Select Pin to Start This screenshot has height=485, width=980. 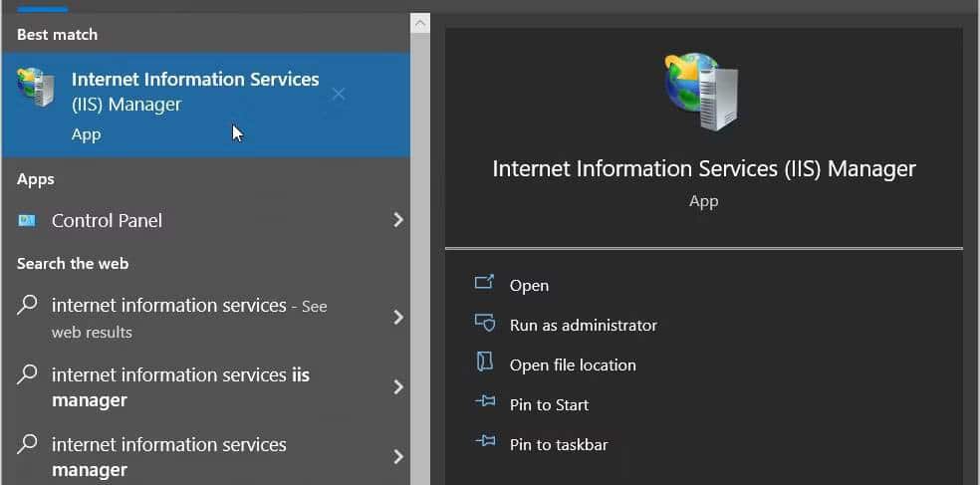[x=550, y=405]
